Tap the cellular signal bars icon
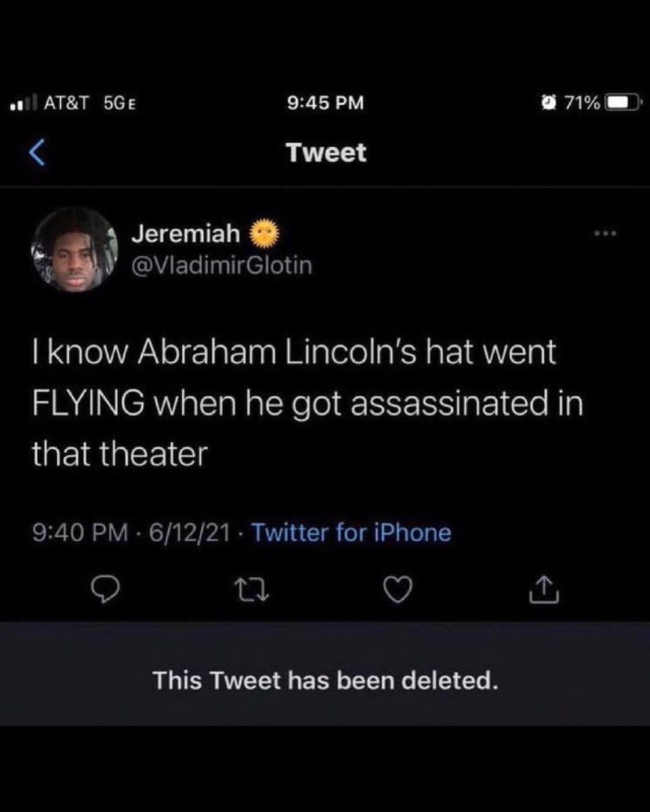 [24, 103]
